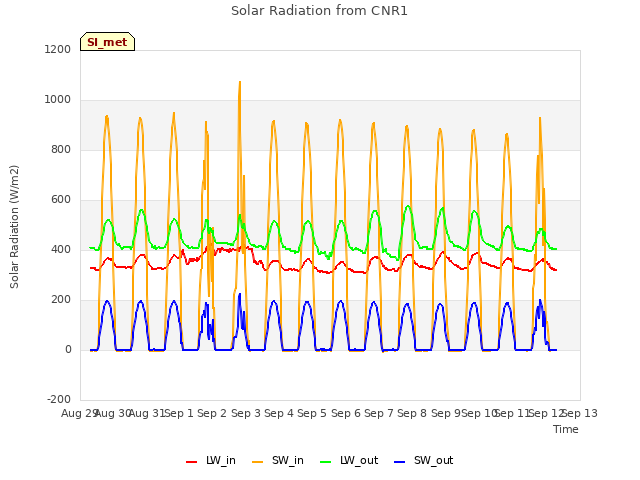Click the tallest SW_in spike on Sep 3
640x480 pixels.
tap(240, 83)
